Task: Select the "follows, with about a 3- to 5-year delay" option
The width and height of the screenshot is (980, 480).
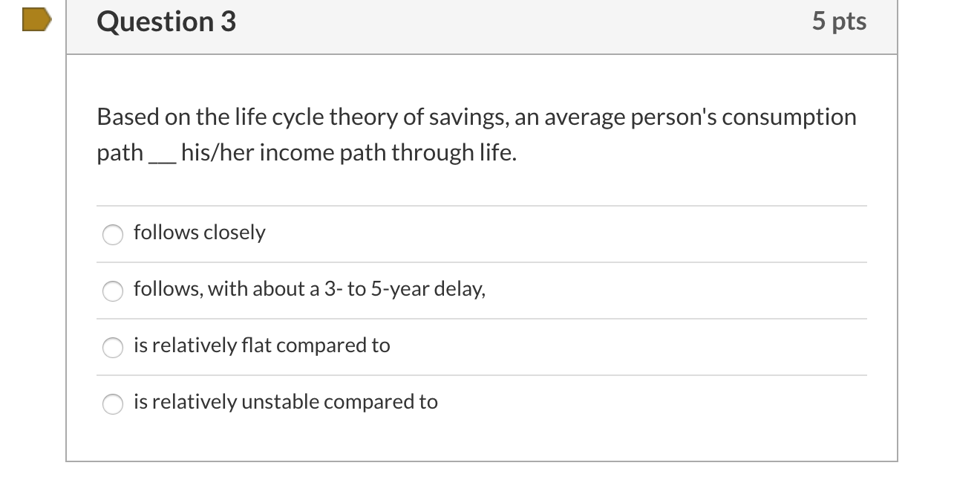Action: click(112, 291)
